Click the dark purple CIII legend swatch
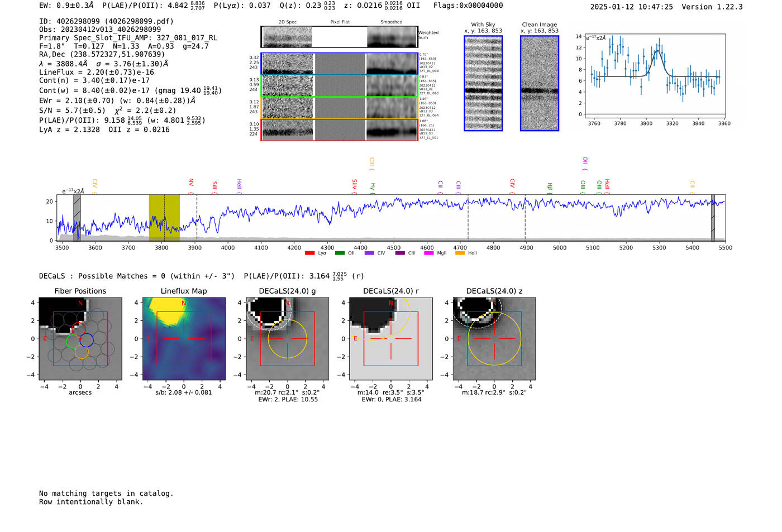The width and height of the screenshot is (782, 532). tap(400, 253)
